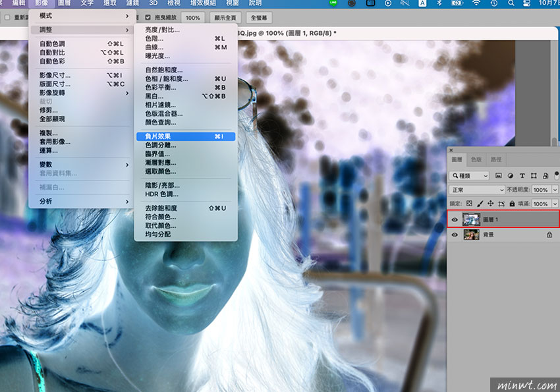Filter layers by smart object icon

tap(546, 176)
